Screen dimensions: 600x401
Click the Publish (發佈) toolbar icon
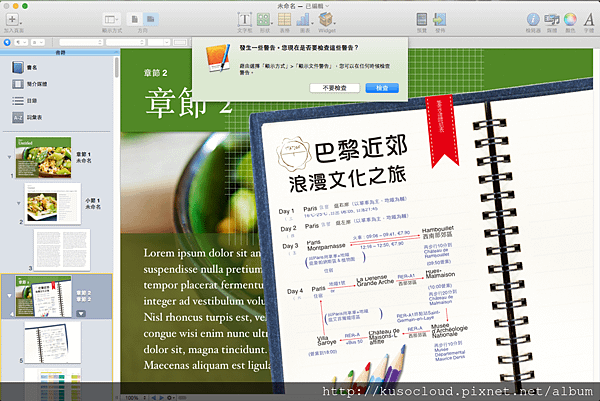440,19
